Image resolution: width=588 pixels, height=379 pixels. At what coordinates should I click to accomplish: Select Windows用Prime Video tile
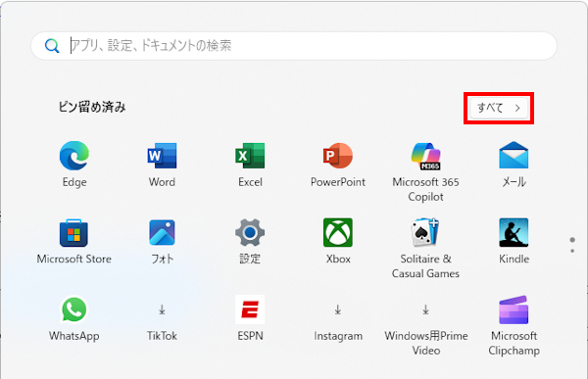coord(425,309)
